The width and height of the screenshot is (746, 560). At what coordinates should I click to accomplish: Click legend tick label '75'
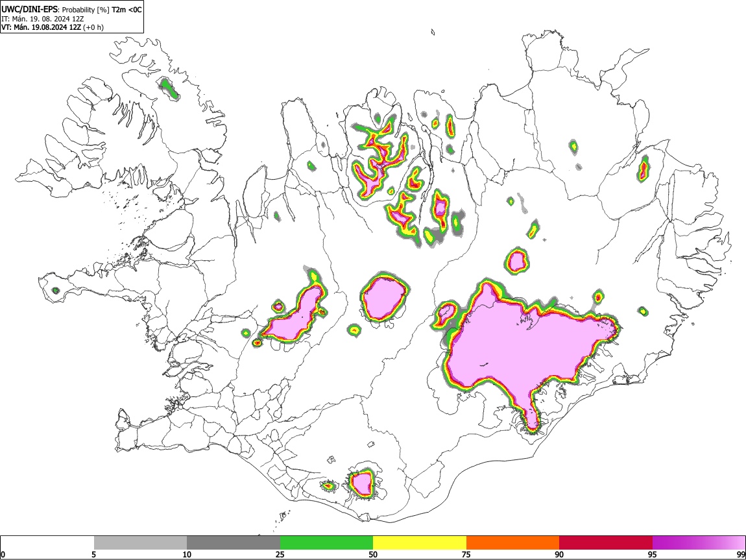coord(466,554)
